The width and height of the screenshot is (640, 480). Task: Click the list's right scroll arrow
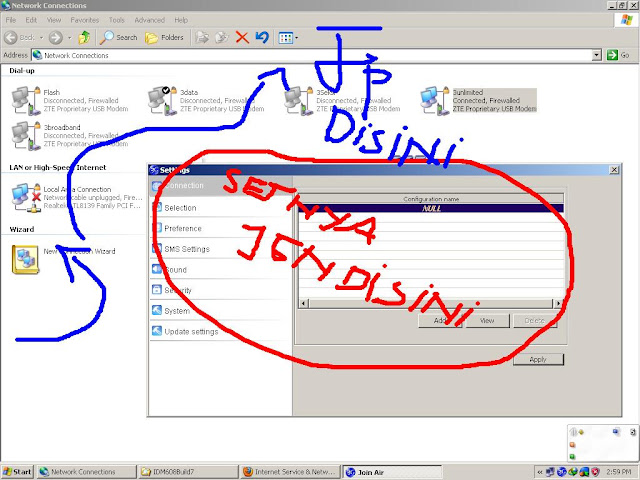(558, 303)
